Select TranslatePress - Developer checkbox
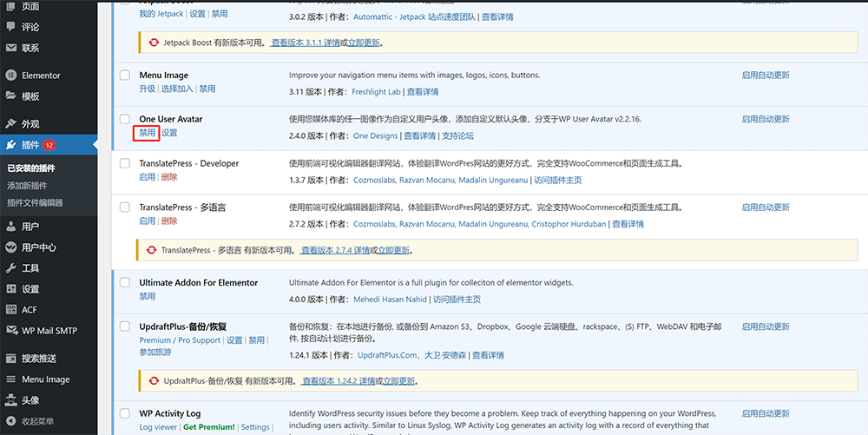Viewport: 868px width, 435px height. [125, 163]
